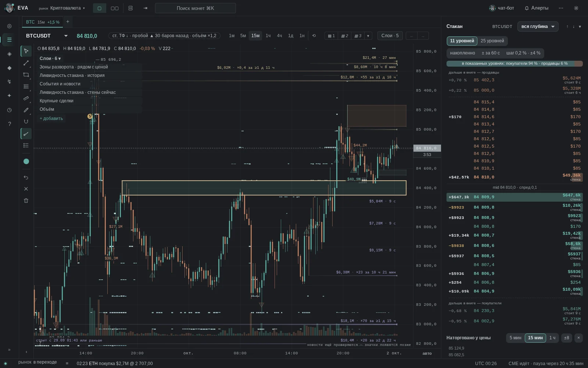Open the вся глубина depth dropdown
Screen dimensions: 588x368
tap(538, 26)
